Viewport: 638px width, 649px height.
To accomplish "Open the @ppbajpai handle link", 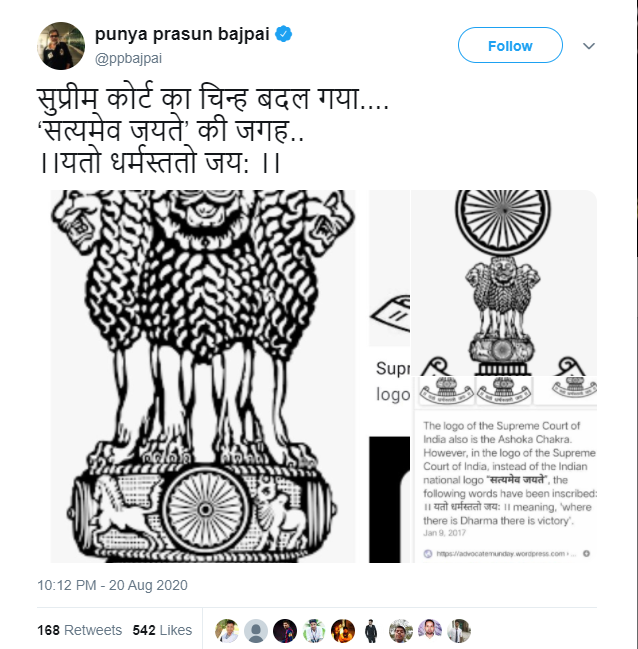I will tap(128, 58).
